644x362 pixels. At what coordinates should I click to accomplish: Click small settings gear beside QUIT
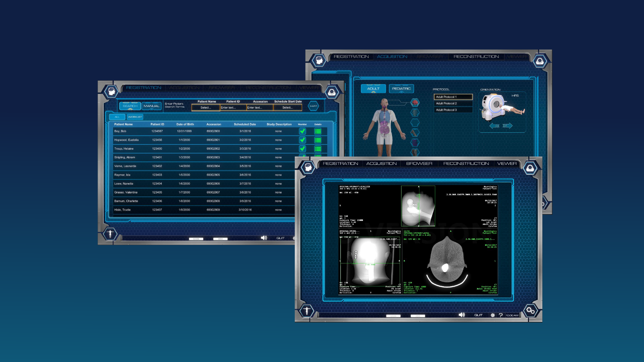pos(492,315)
